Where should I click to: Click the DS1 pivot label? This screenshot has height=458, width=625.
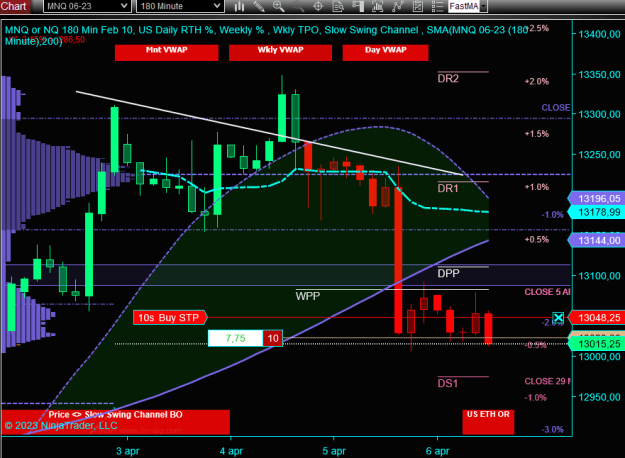pyautogui.click(x=448, y=383)
